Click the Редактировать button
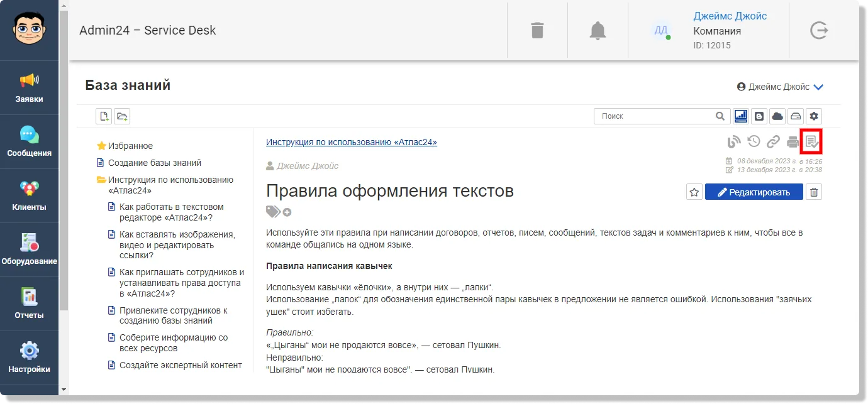The width and height of the screenshot is (868, 404). [754, 192]
